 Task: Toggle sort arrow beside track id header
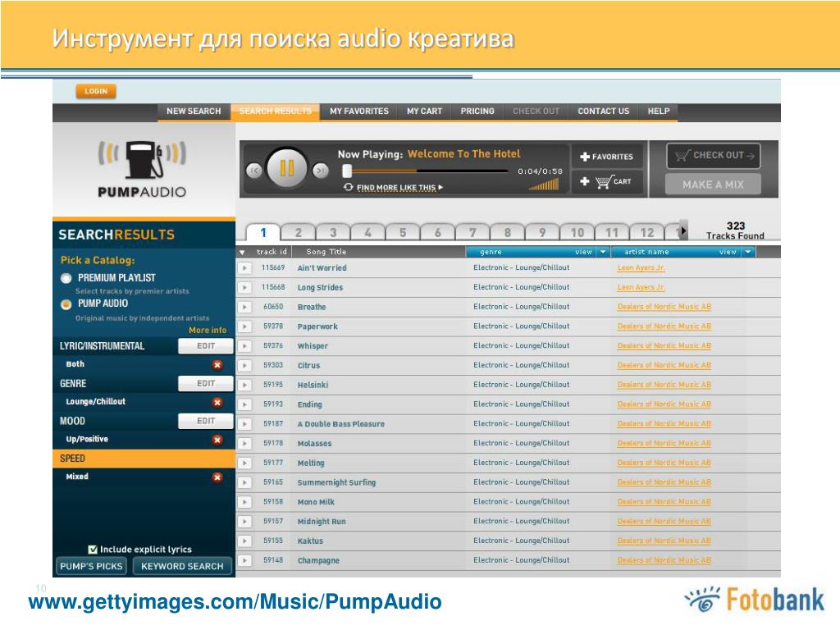coord(242,253)
